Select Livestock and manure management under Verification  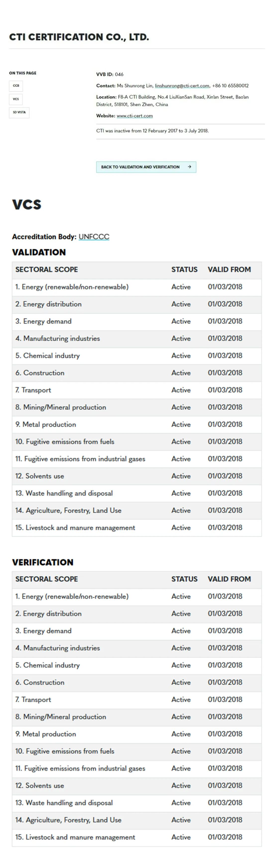[75, 837]
